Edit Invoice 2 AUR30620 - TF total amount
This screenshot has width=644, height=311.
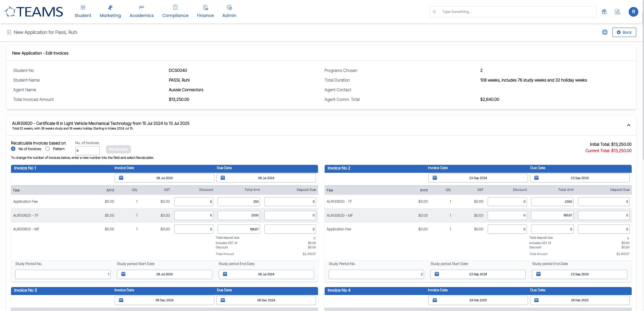pos(552,201)
